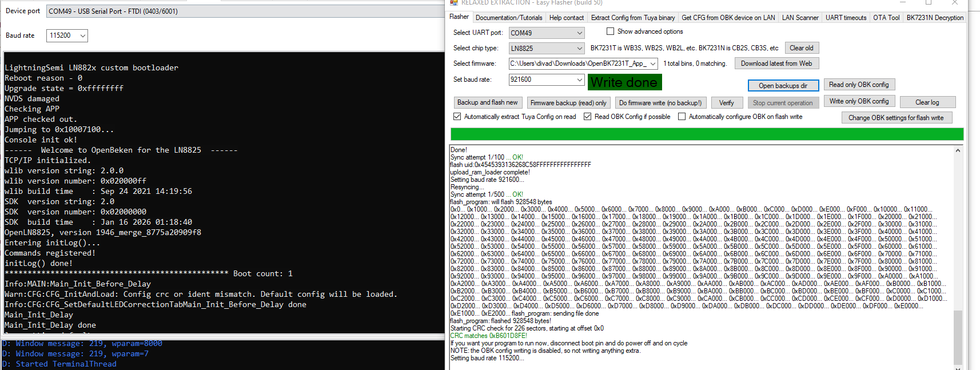Screen dimensions: 980x370
Task: Click Change OBK settings for flash write
Action: pyautogui.click(x=896, y=118)
